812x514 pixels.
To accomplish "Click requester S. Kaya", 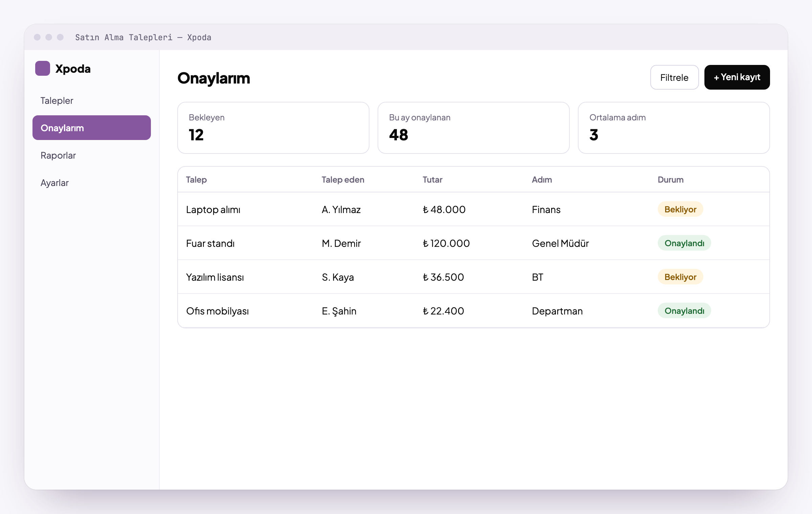I will pyautogui.click(x=338, y=277).
